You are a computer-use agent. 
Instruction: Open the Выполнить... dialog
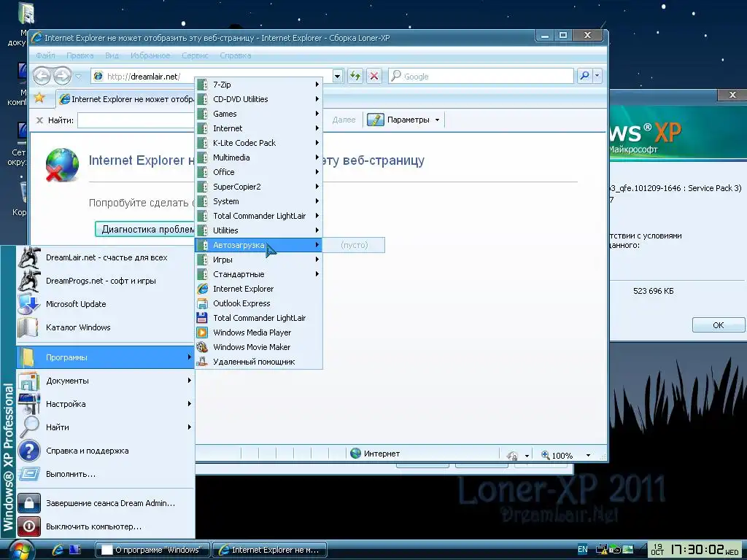(x=106, y=474)
